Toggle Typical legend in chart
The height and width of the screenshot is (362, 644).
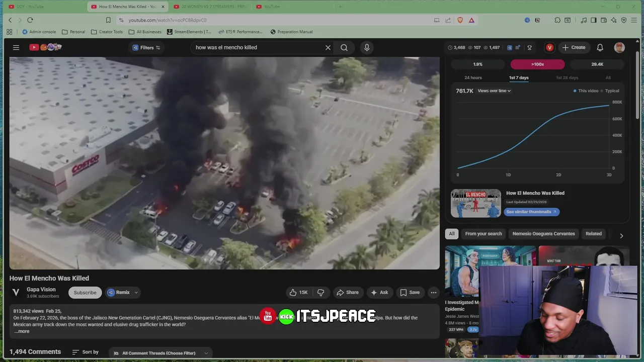(x=610, y=91)
